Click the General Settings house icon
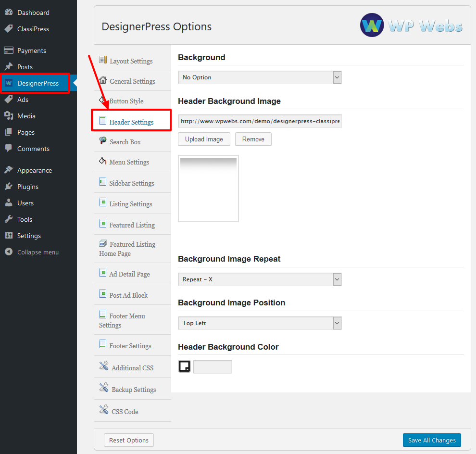This screenshot has height=454, width=476. click(103, 80)
